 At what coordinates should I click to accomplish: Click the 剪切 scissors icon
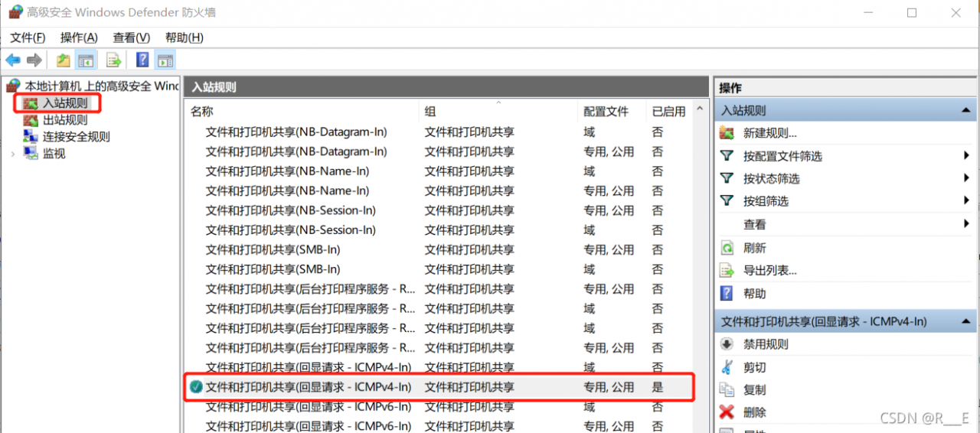(727, 367)
